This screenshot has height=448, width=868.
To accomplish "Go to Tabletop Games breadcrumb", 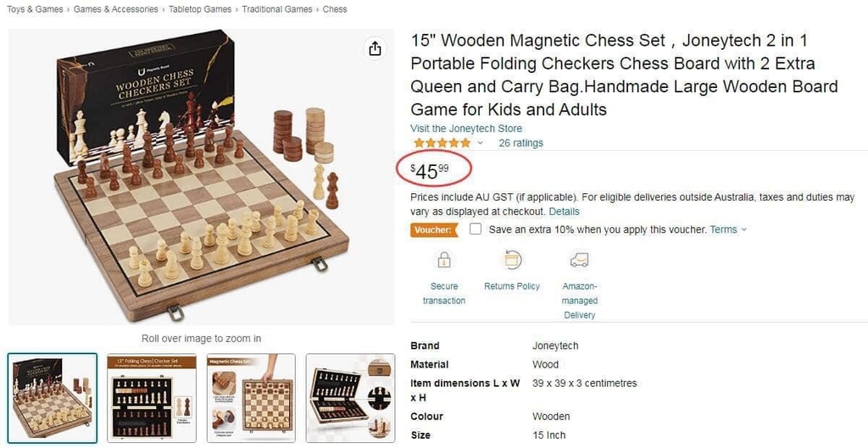I will coord(200,9).
